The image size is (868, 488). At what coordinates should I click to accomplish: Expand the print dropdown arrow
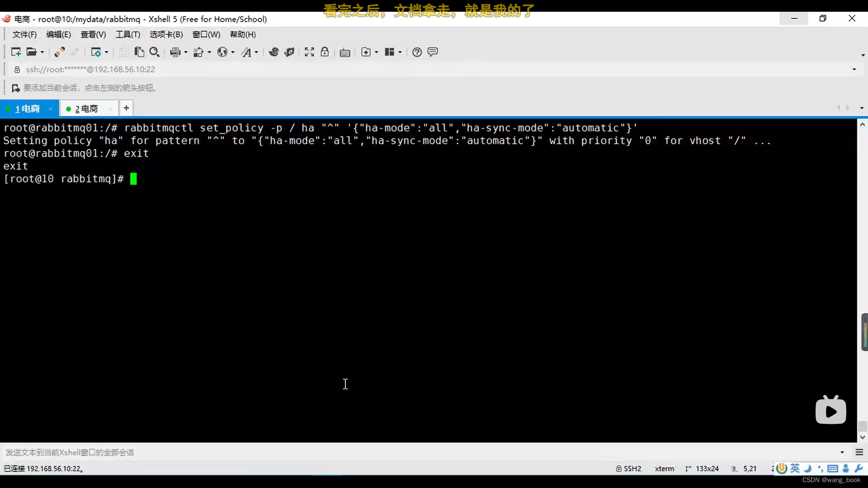point(186,52)
